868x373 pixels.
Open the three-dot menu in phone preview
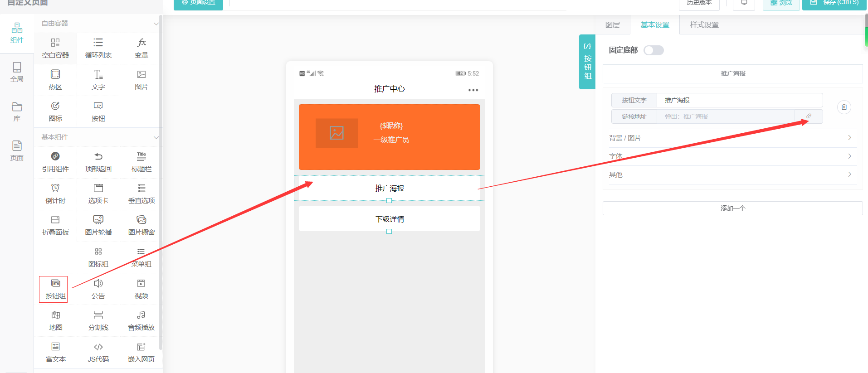coord(473,90)
